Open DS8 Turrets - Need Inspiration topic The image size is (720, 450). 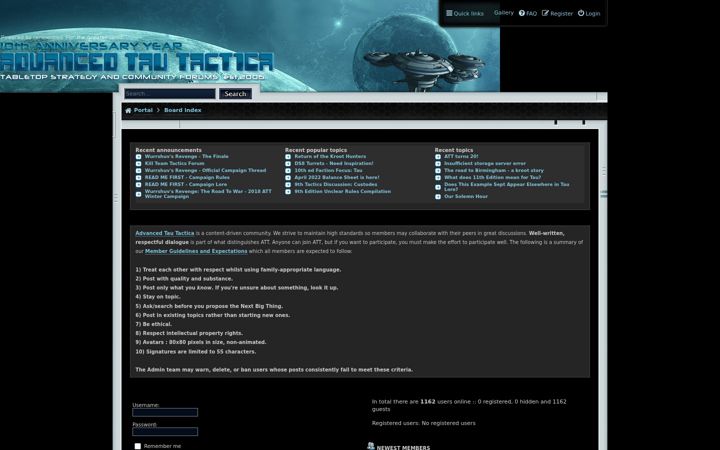(334, 163)
